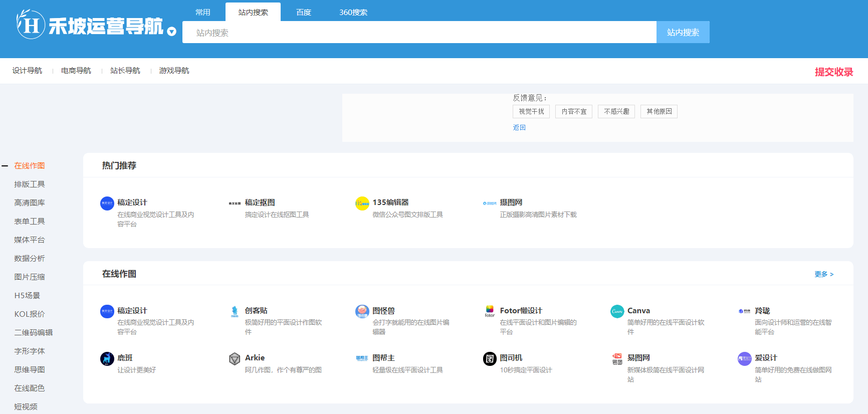
Task: Select 排版工具 in the sidebar
Action: coord(30,184)
